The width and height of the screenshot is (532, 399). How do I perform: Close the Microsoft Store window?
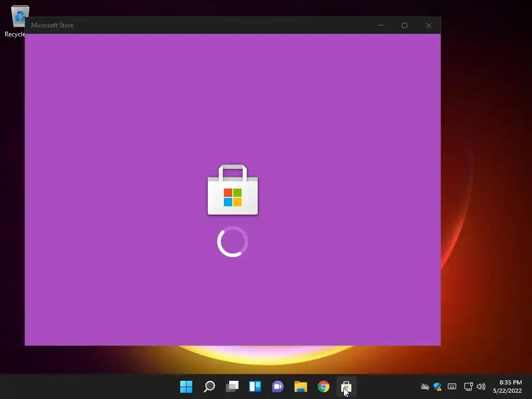(x=429, y=25)
